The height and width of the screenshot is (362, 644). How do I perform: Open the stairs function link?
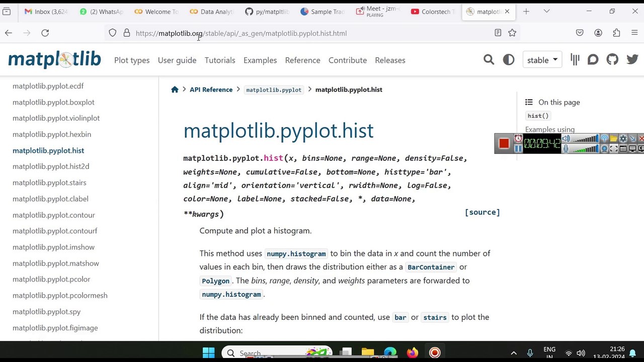pyautogui.click(x=435, y=317)
